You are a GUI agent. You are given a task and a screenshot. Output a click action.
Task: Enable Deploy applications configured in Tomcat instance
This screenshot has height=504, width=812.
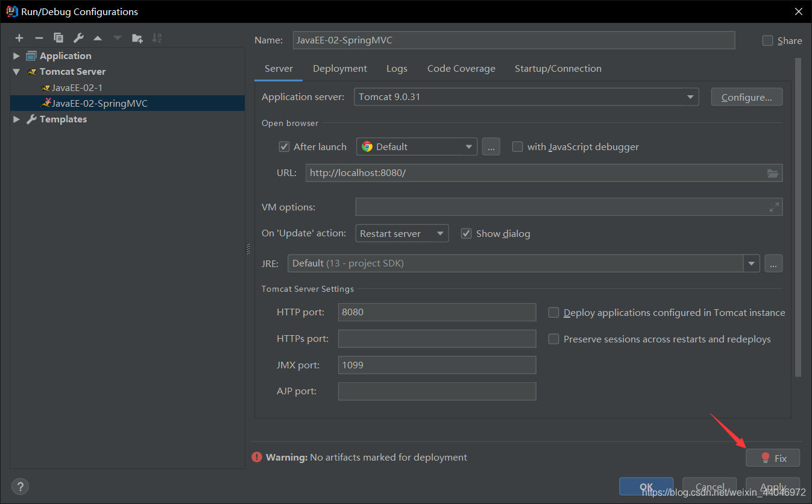click(x=553, y=312)
